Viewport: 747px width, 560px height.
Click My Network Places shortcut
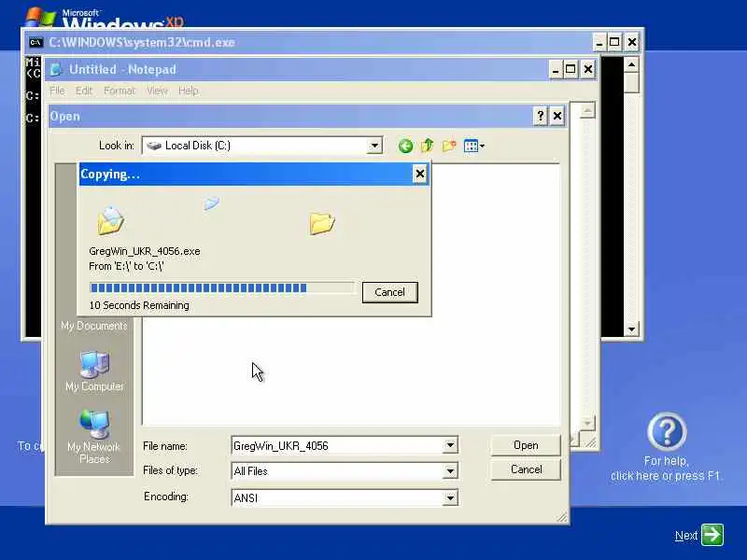94,437
